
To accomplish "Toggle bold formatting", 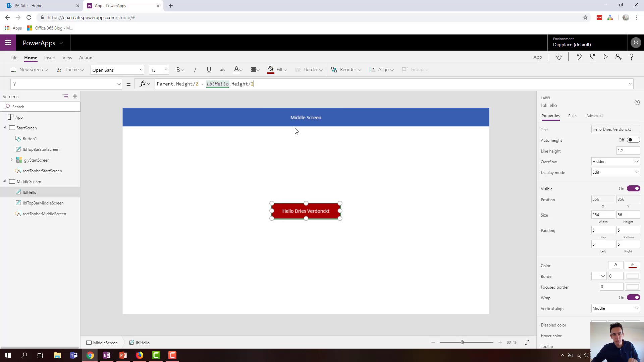I will 180,70.
